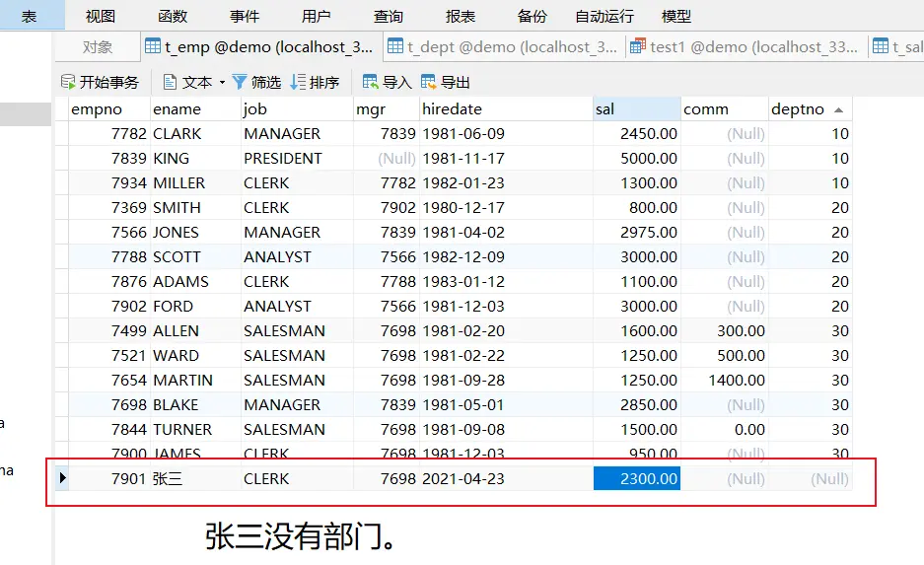Click the comm column header
This screenshot has height=565, width=924.
coord(724,109)
